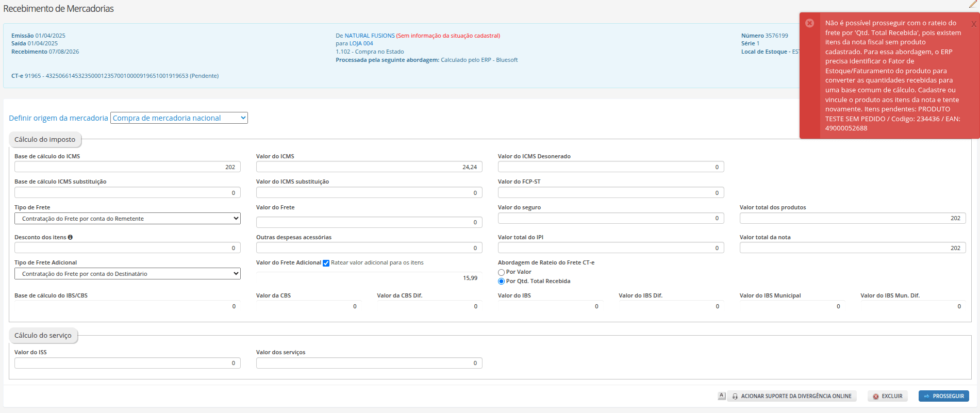
Task: Click the 'De NATURAL FUSIONS' supplier text
Action: (365, 36)
